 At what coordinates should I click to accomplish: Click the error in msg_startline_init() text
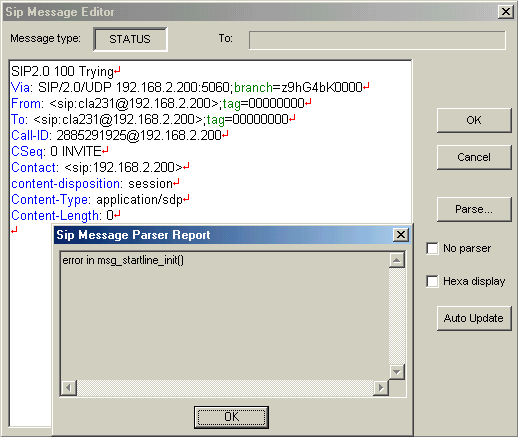pos(123,260)
